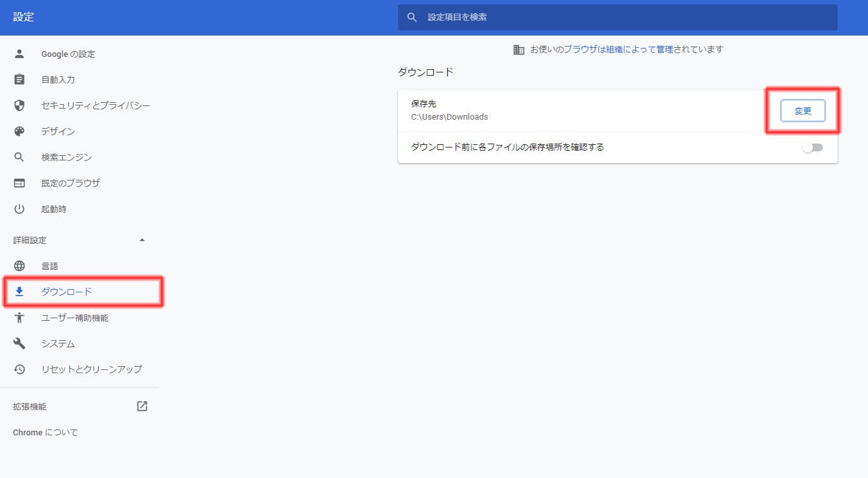Open Google の設定 menu item
The width and height of the screenshot is (868, 478).
pos(68,54)
